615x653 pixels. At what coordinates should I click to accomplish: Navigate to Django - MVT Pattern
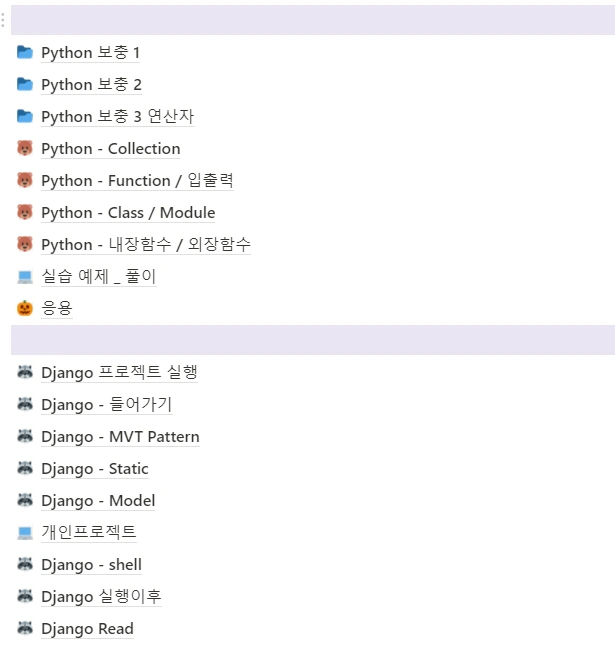pos(120,437)
